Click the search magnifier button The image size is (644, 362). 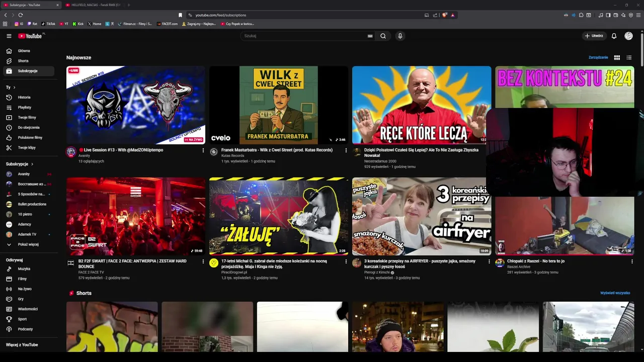pos(383,36)
